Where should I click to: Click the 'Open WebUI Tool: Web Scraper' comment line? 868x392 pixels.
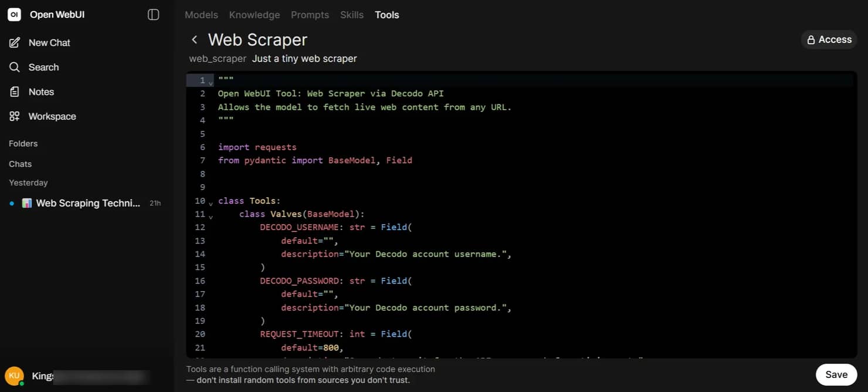(331, 93)
